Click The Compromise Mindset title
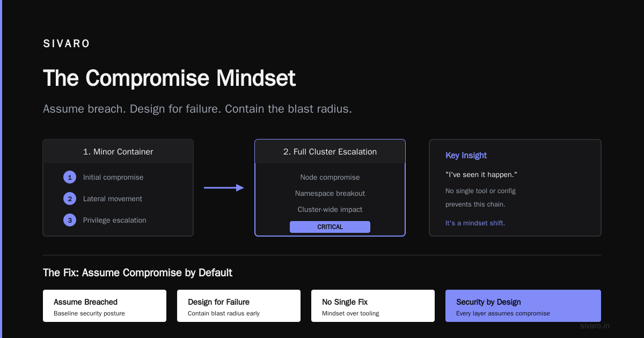Image resolution: width=644 pixels, height=338 pixels. [x=169, y=78]
